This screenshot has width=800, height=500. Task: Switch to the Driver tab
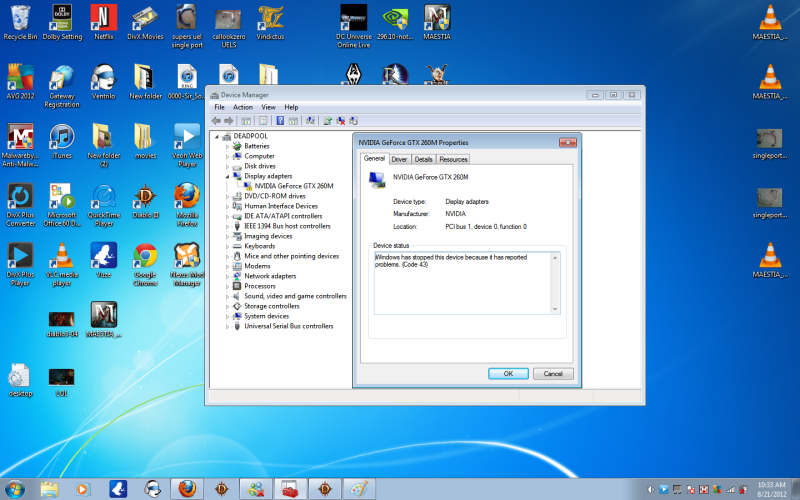399,160
